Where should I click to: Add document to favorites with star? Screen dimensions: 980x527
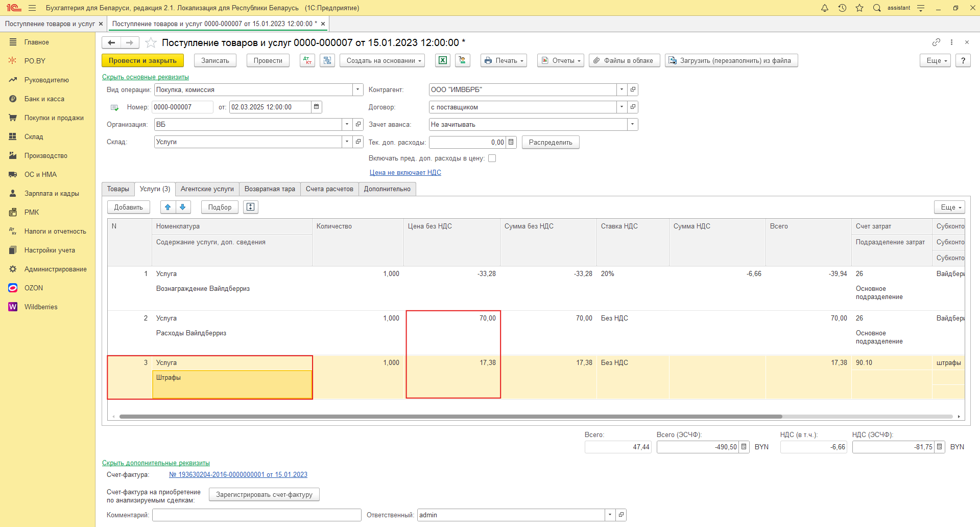(151, 42)
